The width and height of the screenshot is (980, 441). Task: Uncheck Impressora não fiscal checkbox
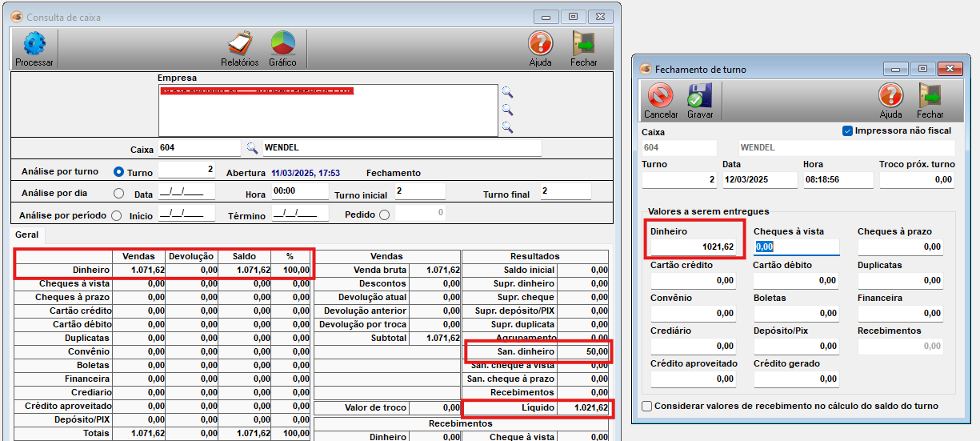tap(848, 130)
